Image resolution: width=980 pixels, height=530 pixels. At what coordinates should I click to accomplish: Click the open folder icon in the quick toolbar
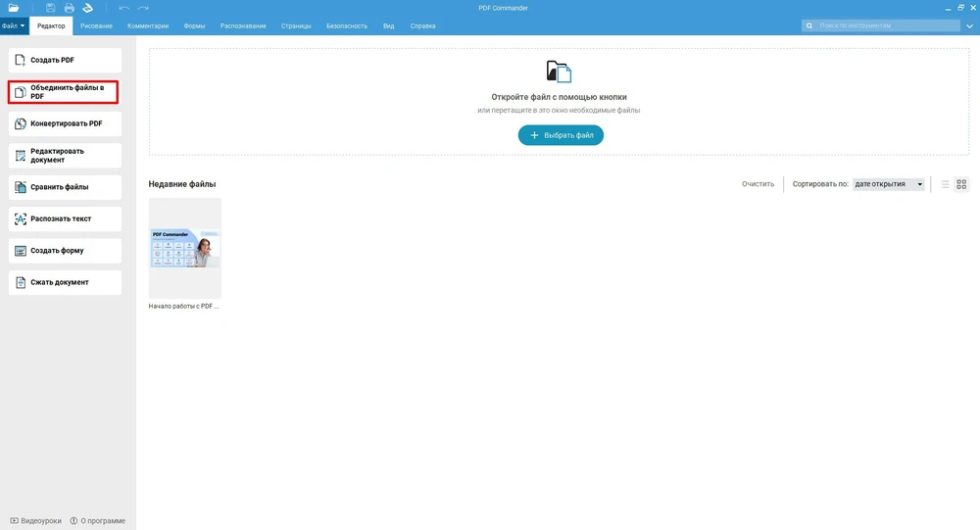[14, 8]
